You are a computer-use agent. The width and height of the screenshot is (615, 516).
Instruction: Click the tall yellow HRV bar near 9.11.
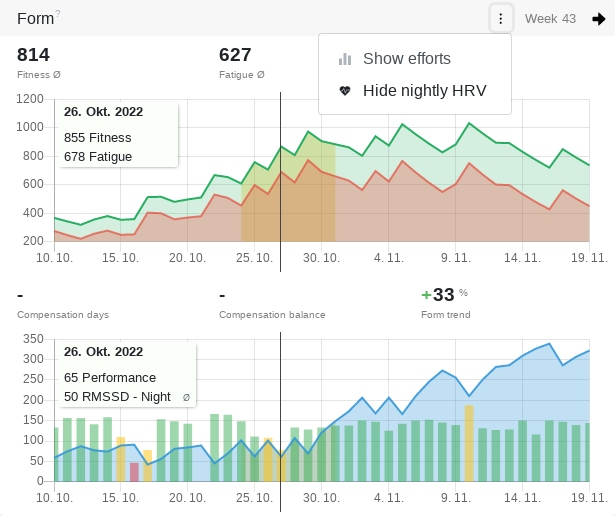coord(469,443)
